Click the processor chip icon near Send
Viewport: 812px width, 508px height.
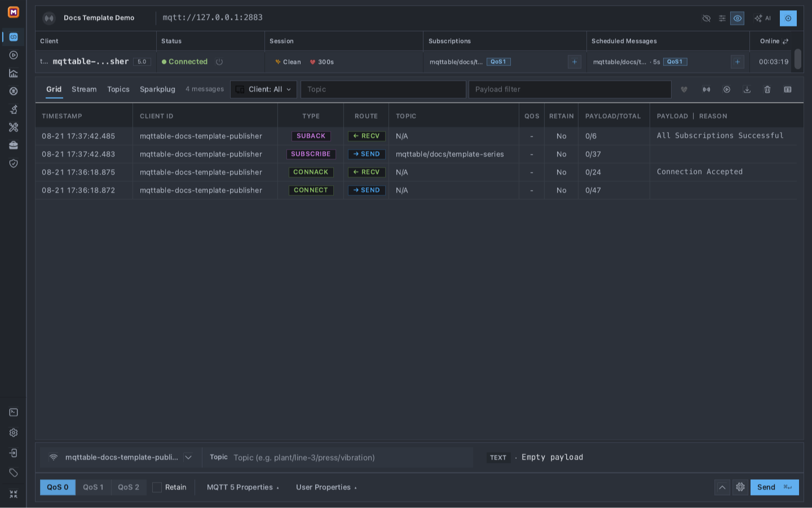[740, 487]
